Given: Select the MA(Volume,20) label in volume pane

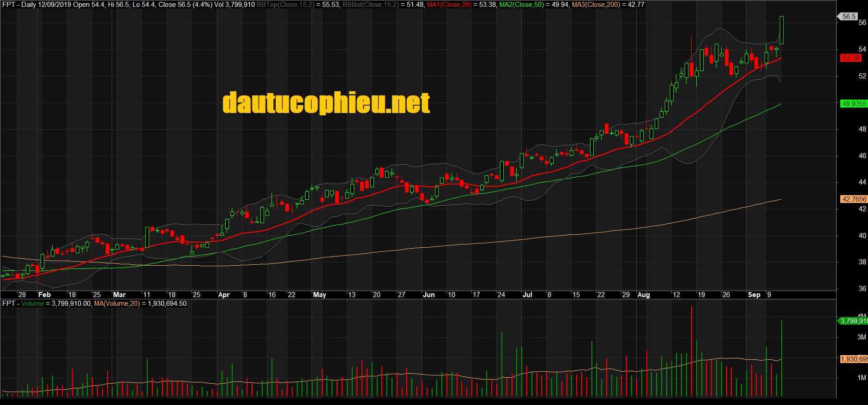Looking at the screenshot, I should (x=117, y=304).
